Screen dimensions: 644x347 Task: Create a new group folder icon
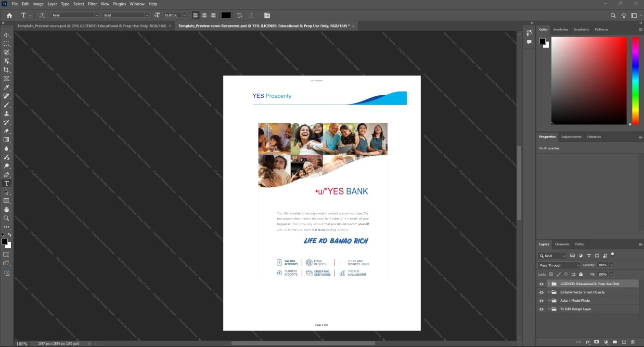click(615, 342)
